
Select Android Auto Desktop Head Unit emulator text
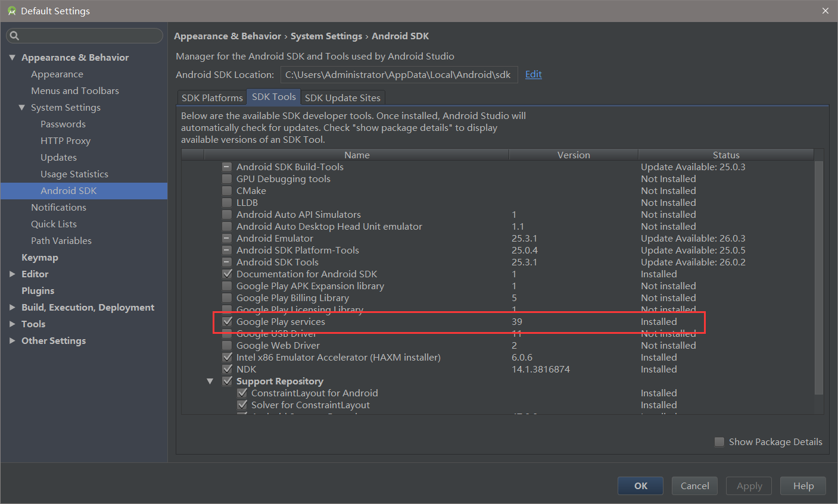(329, 227)
